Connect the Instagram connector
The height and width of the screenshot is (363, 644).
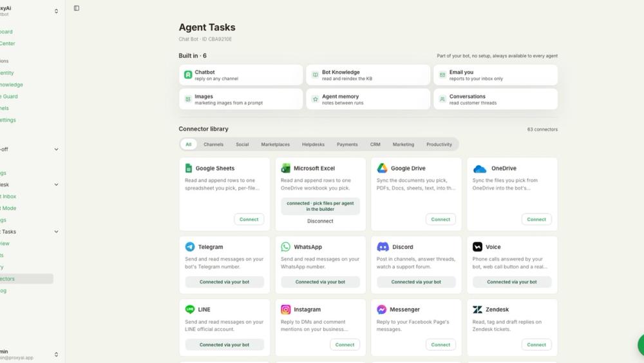point(345,345)
